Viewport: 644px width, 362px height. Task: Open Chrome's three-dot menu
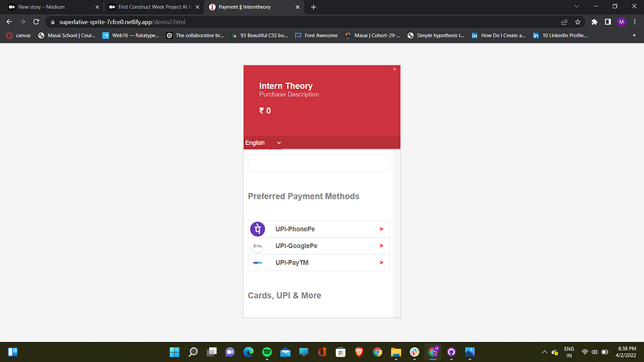pyautogui.click(x=634, y=22)
